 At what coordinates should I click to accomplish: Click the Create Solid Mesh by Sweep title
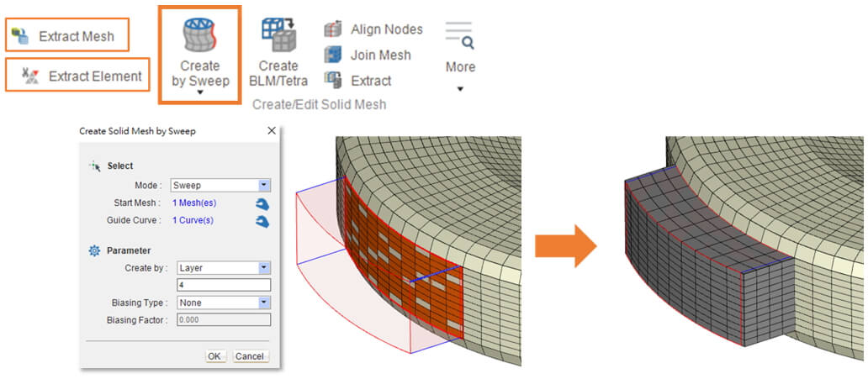coord(137,131)
